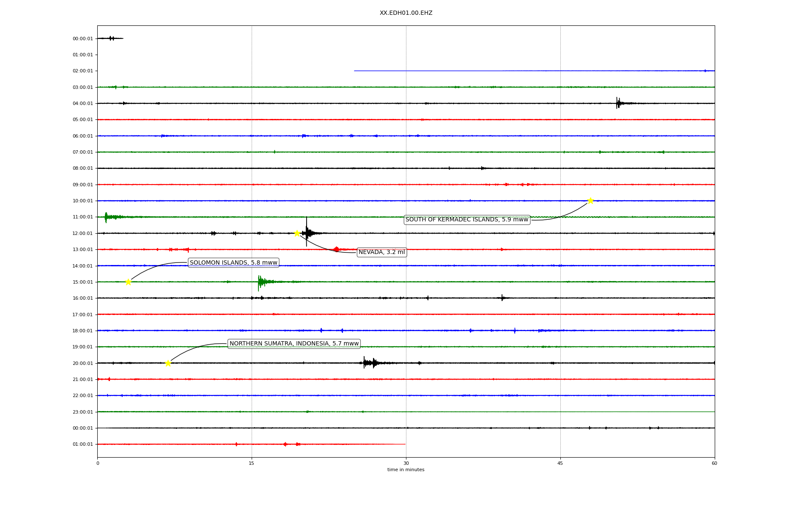This screenshot has height=508, width=812.
Task: Click the Northern Sumatra earthquake star marker
Action: coord(168,363)
